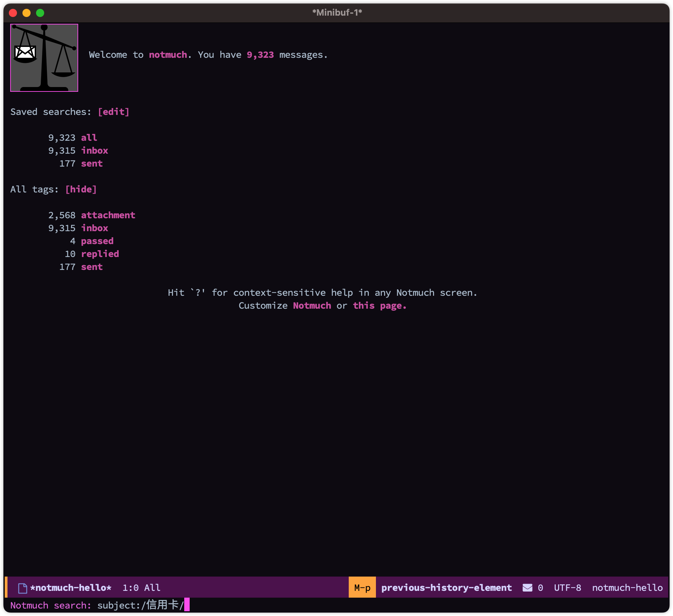Click the 9,323 message count link
The height and width of the screenshot is (616, 673).
click(x=260, y=55)
